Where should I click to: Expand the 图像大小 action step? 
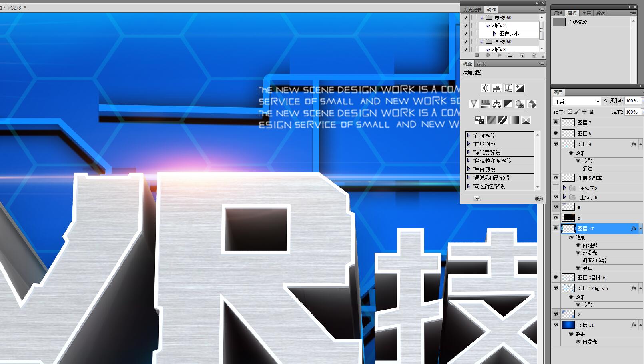click(x=494, y=34)
